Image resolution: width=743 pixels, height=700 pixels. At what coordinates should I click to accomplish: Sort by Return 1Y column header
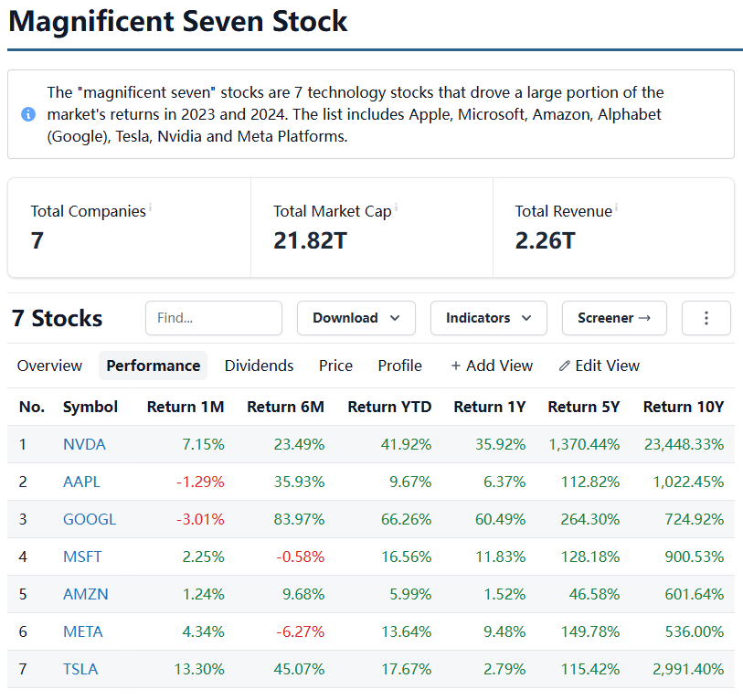[x=489, y=407]
